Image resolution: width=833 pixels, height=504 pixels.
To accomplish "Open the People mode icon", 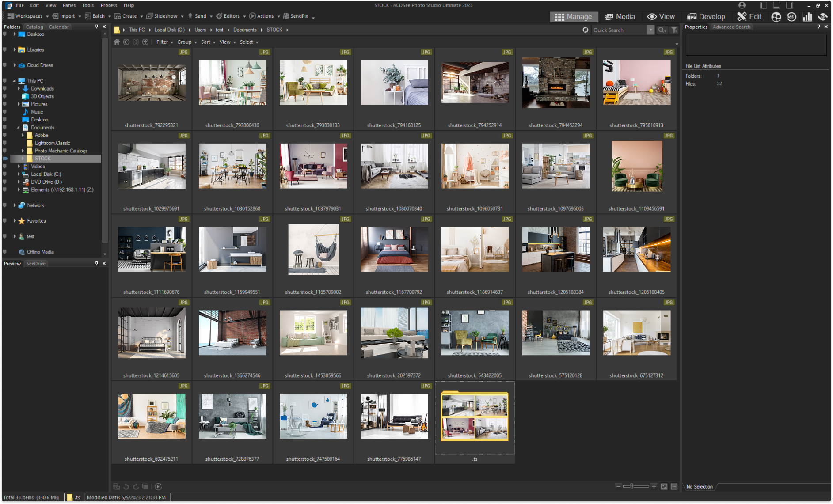I will coord(776,17).
